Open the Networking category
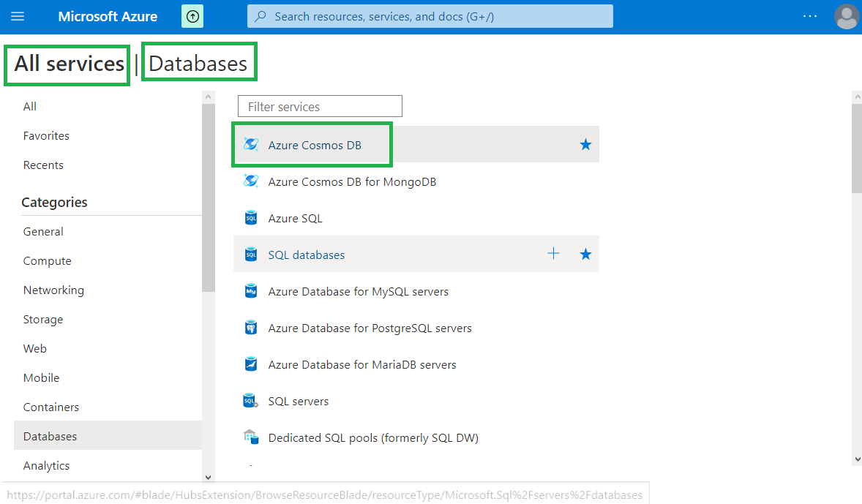The width and height of the screenshot is (862, 504). click(53, 290)
